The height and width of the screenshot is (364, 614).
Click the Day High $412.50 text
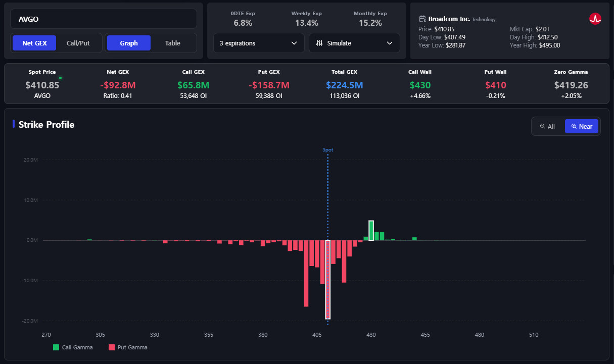pyautogui.click(x=534, y=37)
